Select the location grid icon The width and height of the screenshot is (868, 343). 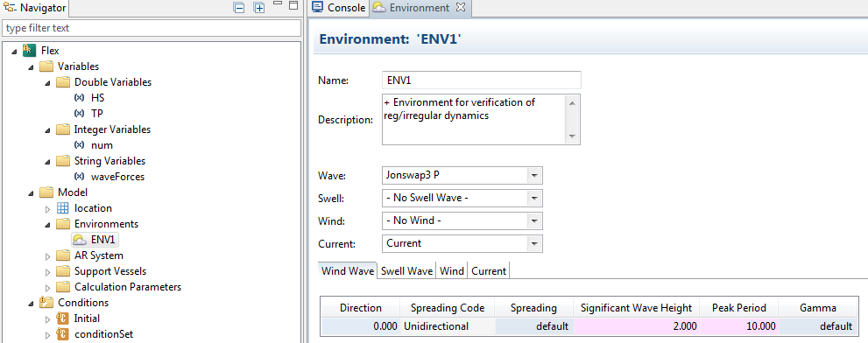[x=63, y=208]
